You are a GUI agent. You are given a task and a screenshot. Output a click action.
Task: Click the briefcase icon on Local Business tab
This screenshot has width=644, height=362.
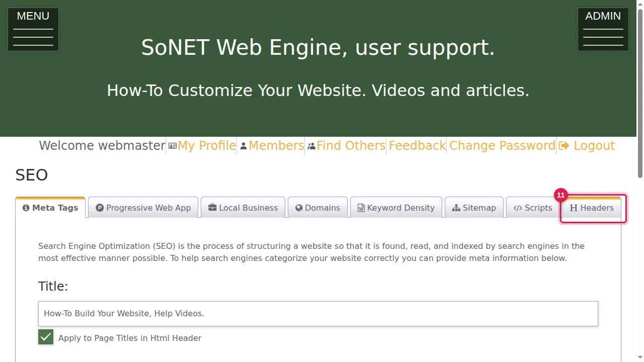[x=212, y=208]
